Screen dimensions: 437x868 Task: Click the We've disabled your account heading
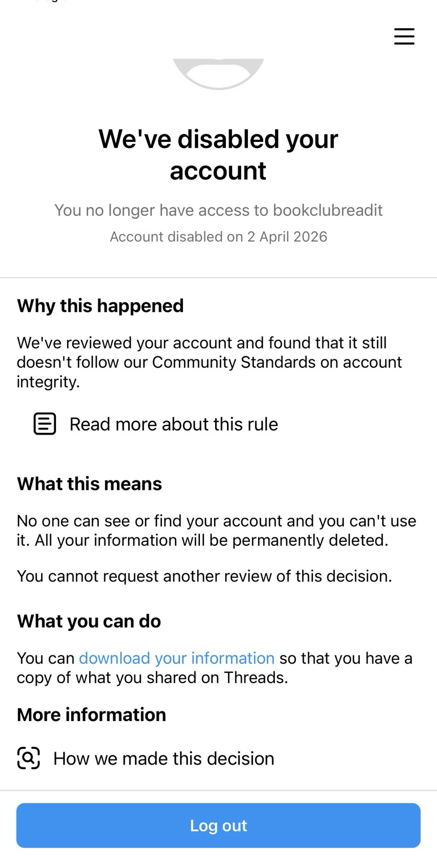click(218, 154)
